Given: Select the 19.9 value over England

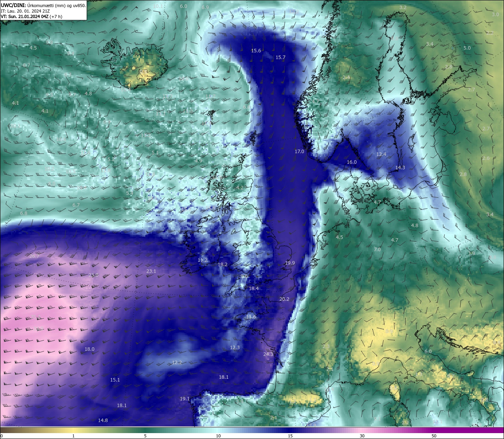Looking at the screenshot, I should tap(290, 263).
